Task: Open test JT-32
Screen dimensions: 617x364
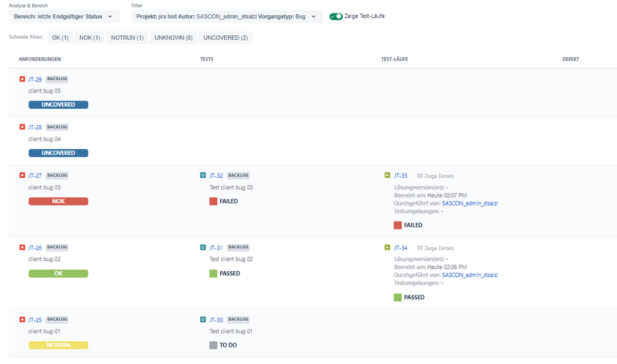Action: point(216,176)
